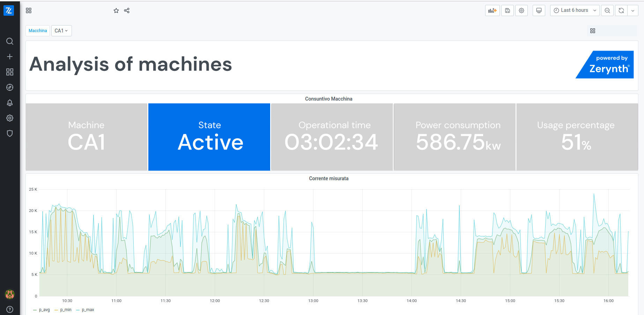
Task: Click the user avatar at sidebar bottom
Action: 9,294
